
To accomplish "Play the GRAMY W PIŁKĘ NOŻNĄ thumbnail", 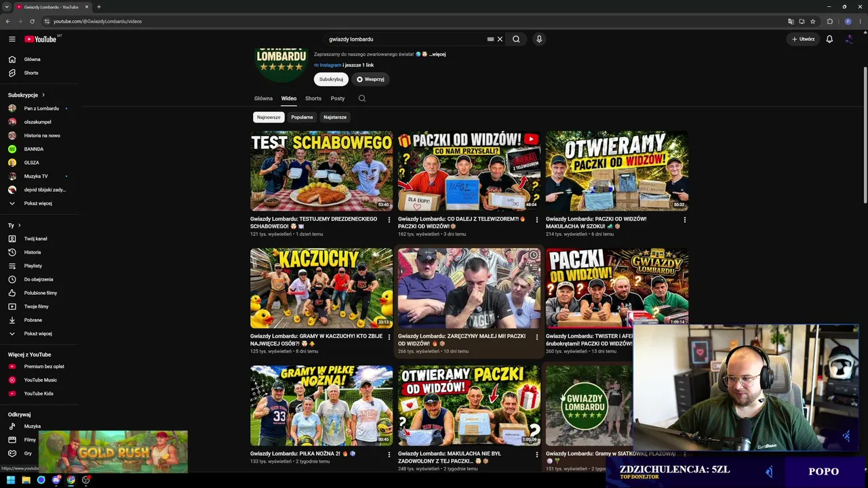I will [x=321, y=405].
